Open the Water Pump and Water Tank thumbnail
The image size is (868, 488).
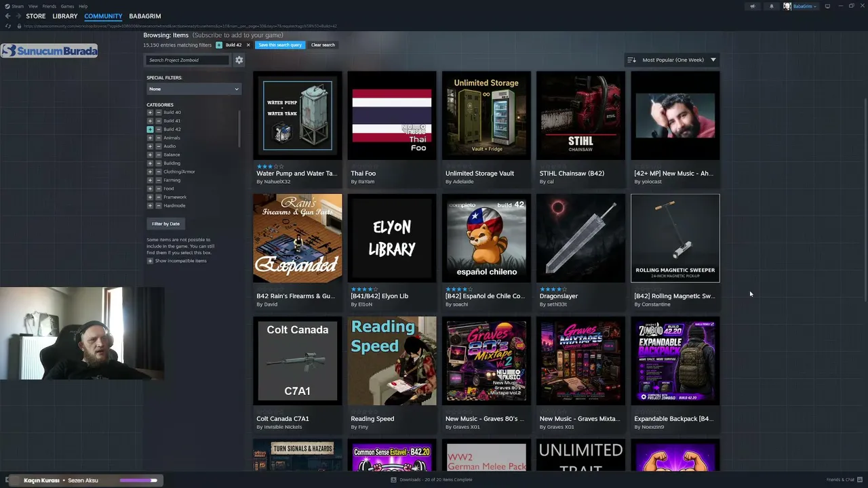298,116
